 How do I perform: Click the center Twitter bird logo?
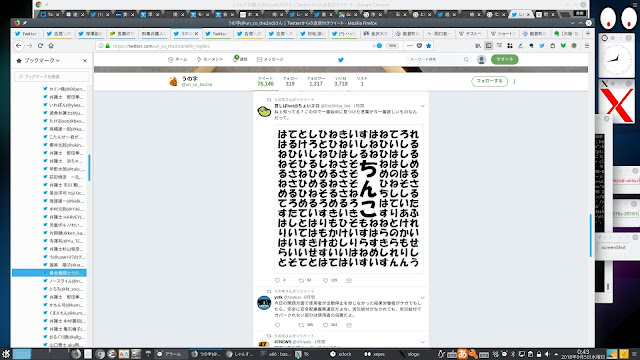341,60
